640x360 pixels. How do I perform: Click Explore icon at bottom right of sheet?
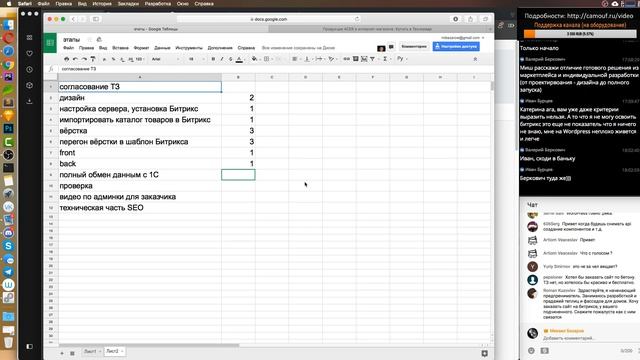484,353
